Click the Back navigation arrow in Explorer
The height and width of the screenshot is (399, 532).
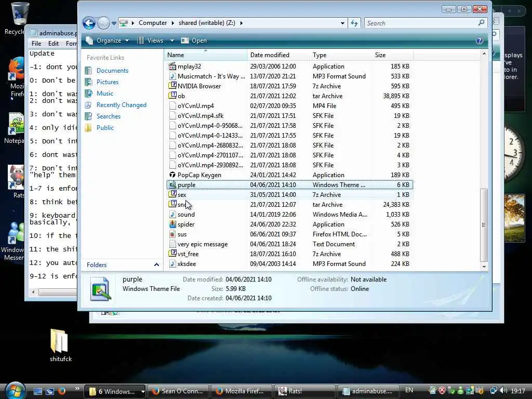[89, 23]
